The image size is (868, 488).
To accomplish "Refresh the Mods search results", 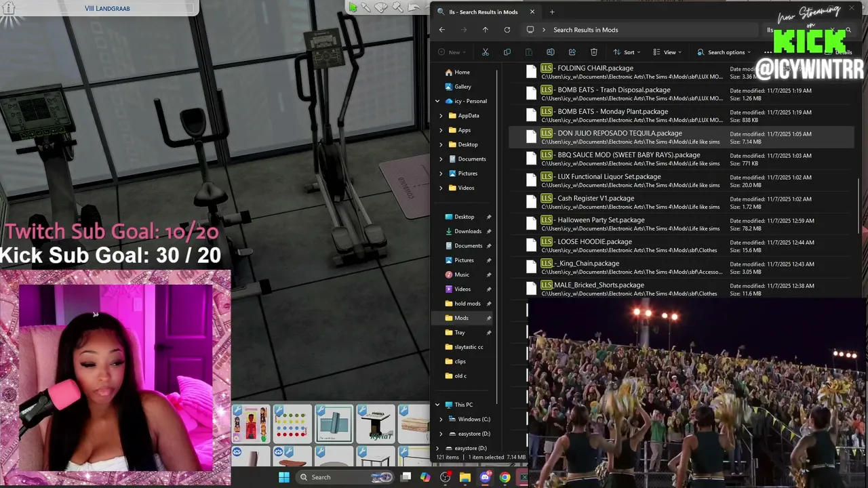I will 507,30.
